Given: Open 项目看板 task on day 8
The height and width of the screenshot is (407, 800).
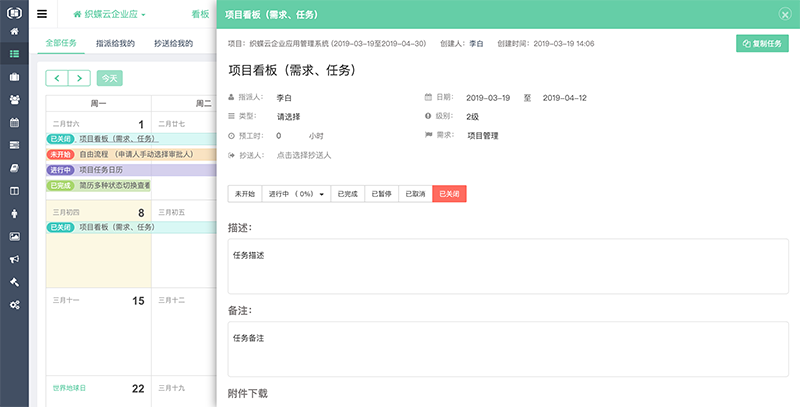Looking at the screenshot, I should (x=131, y=227).
